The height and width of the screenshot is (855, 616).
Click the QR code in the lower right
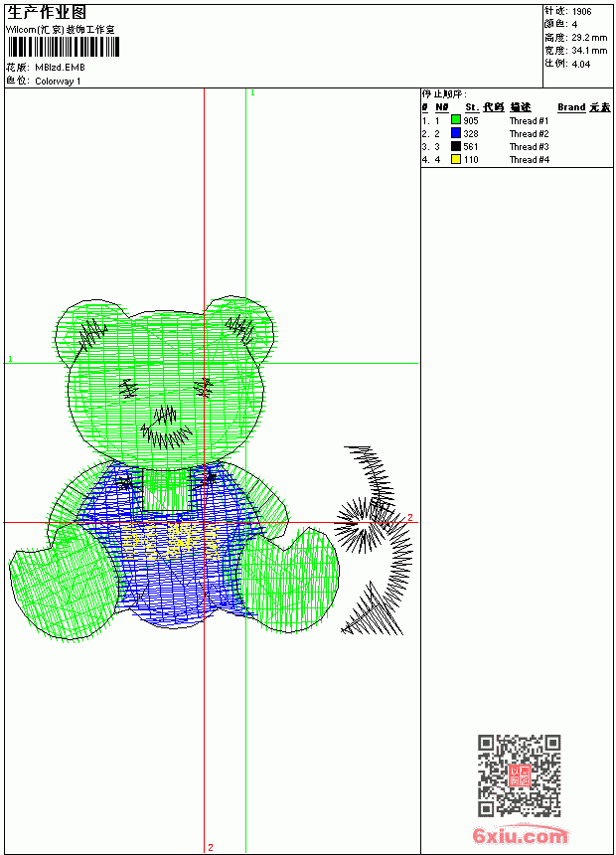point(519,774)
